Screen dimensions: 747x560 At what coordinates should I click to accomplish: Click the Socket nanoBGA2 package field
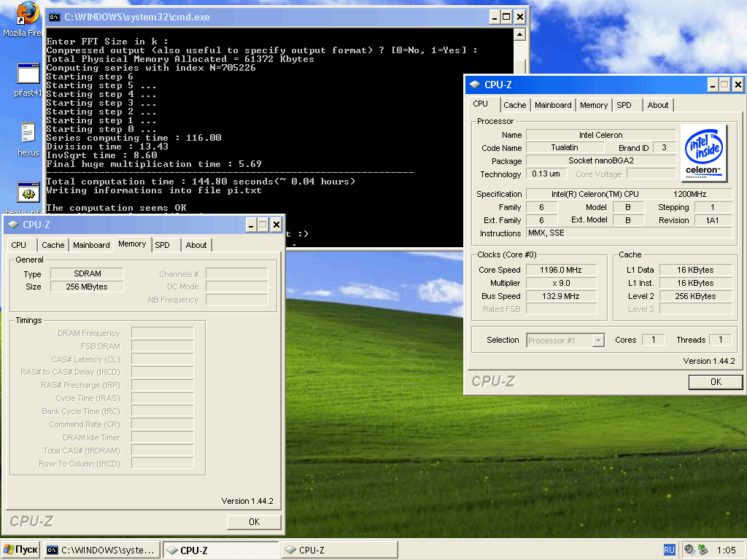[601, 161]
